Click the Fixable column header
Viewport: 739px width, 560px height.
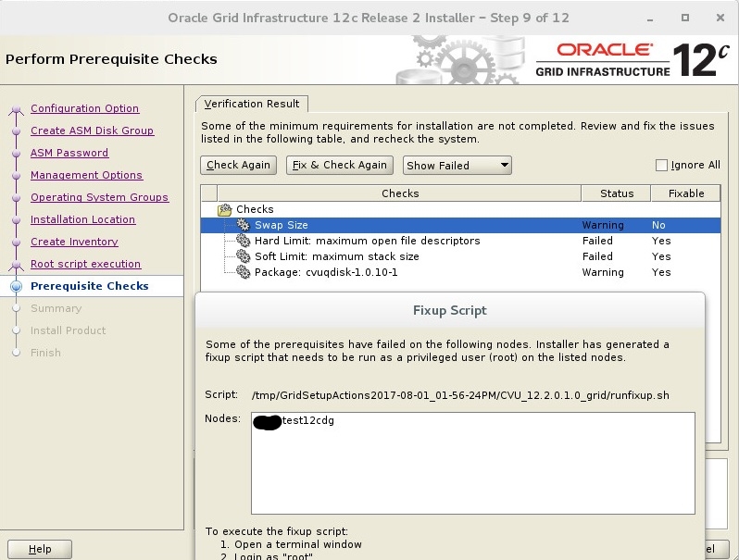click(x=685, y=193)
